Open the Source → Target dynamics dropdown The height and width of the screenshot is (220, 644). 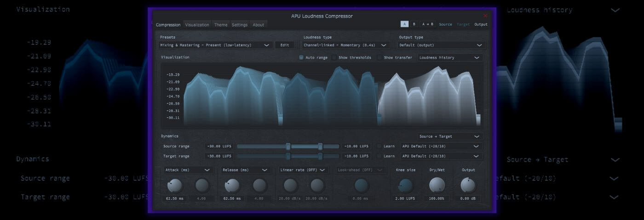coord(450,136)
